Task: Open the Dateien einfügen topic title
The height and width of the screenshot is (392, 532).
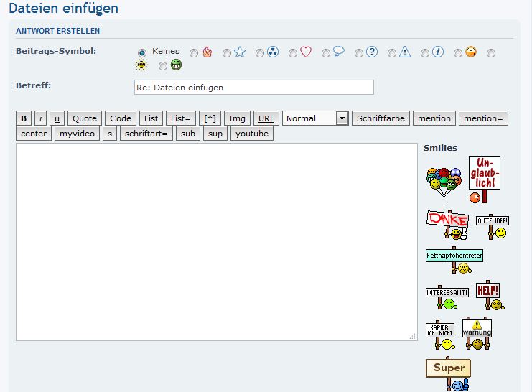Action: (x=63, y=8)
